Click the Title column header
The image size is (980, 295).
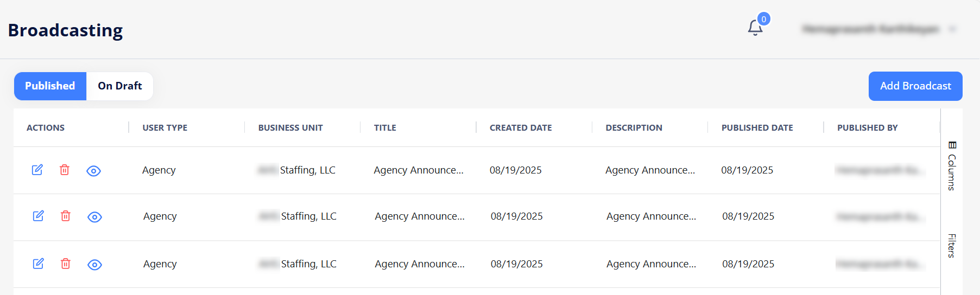coord(385,127)
